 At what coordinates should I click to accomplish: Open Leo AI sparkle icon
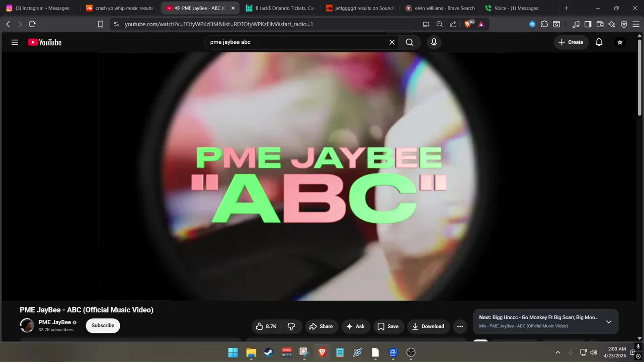[x=612, y=24]
